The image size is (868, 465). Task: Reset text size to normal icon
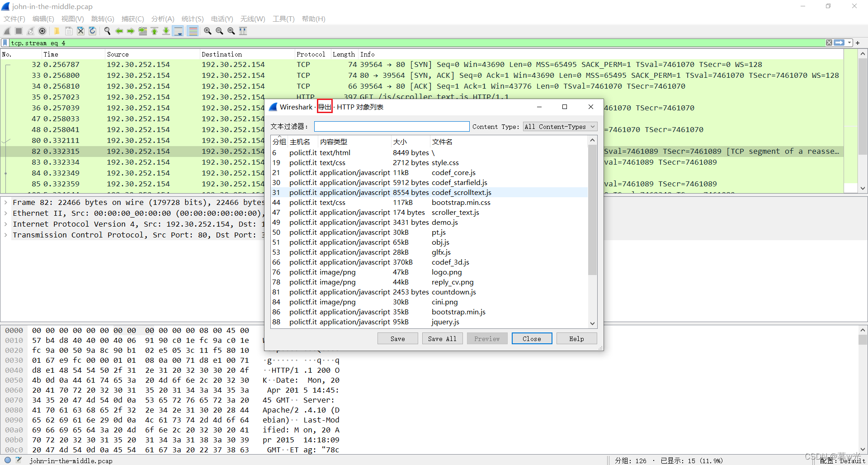(x=231, y=31)
